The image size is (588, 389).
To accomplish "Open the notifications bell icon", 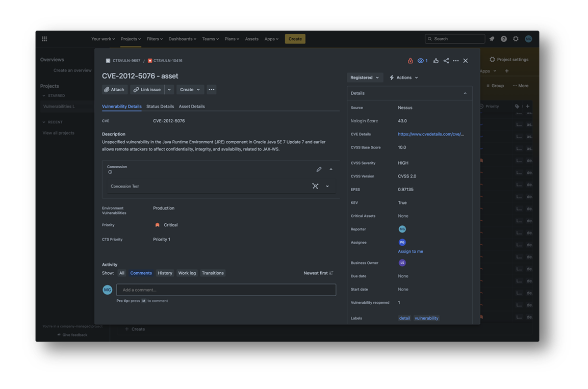I will coord(492,39).
